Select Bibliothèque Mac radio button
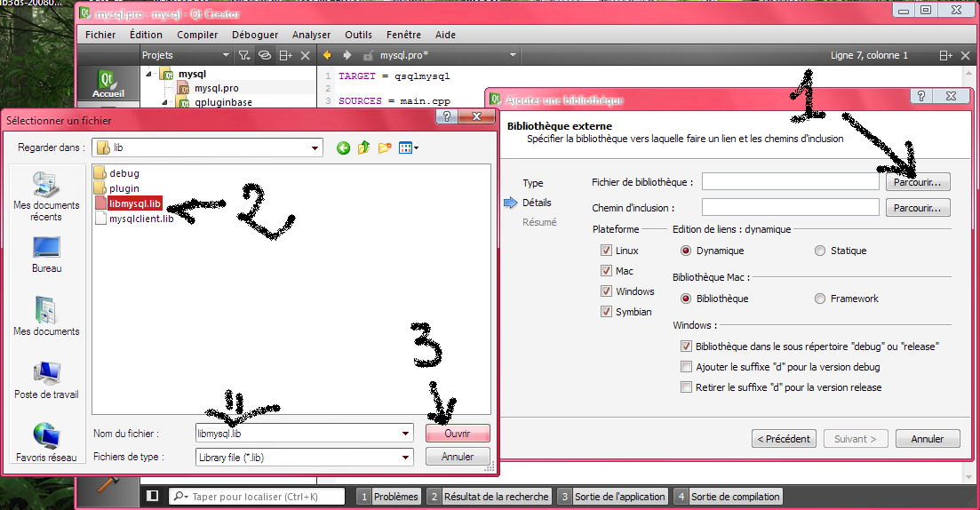This screenshot has height=510, width=980. click(686, 299)
